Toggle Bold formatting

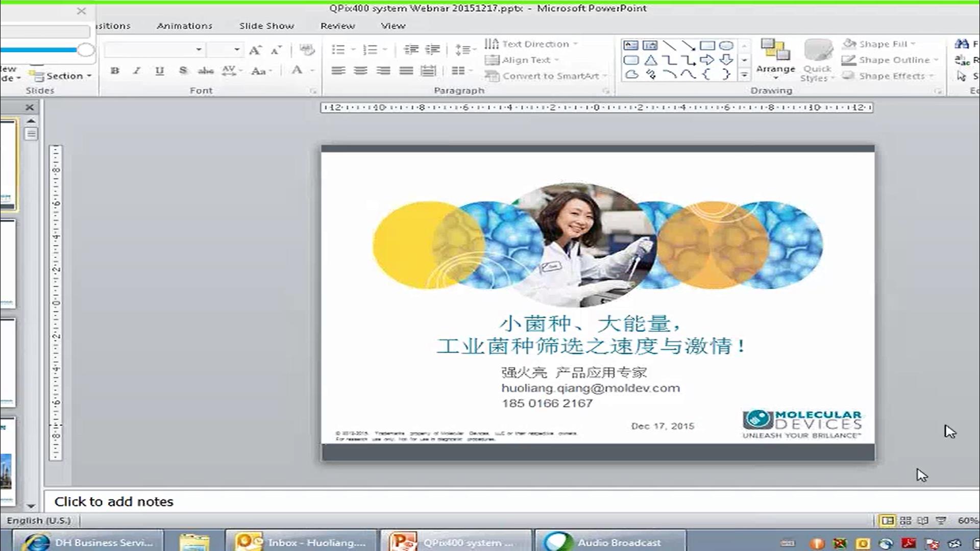tap(115, 71)
